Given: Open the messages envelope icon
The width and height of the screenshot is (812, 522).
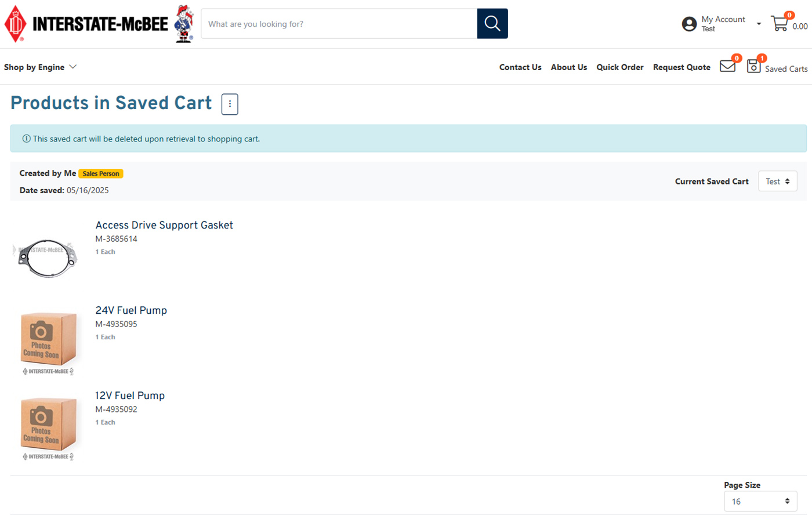Looking at the screenshot, I should (x=727, y=66).
